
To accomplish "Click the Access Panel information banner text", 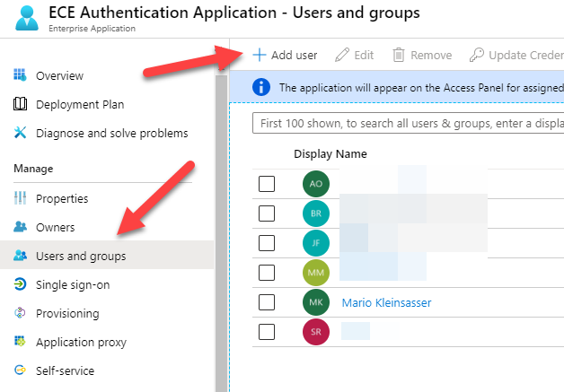I will [421, 87].
